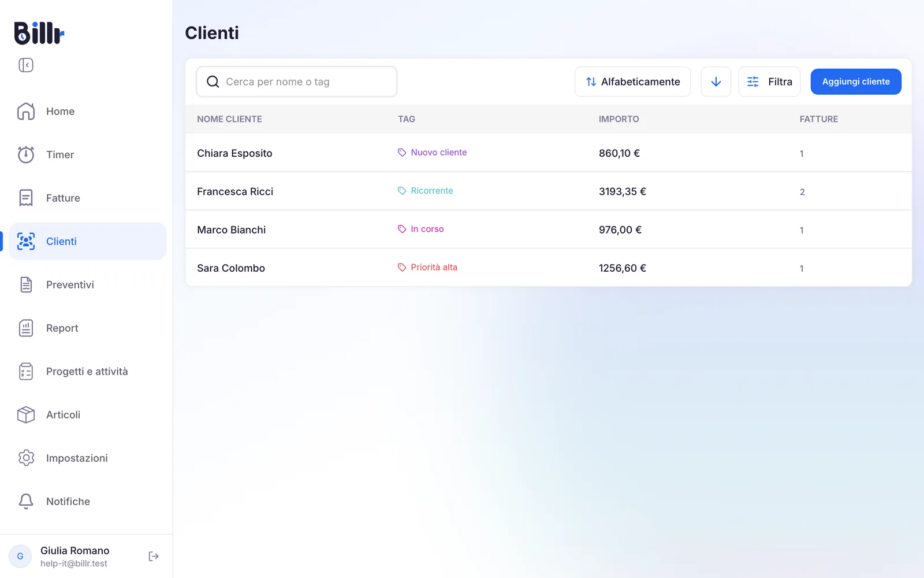924x578 pixels.
Task: Focus the 'Cerca per nome o tag' field
Action: [296, 81]
